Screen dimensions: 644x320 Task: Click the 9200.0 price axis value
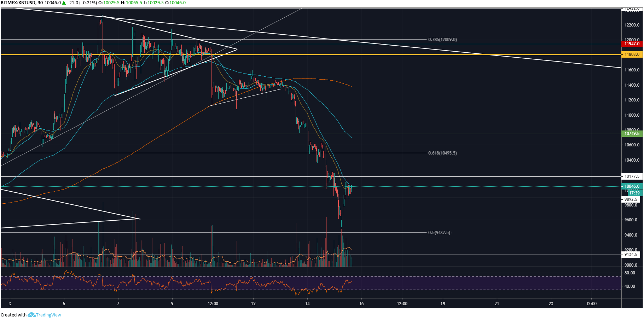tap(631, 250)
